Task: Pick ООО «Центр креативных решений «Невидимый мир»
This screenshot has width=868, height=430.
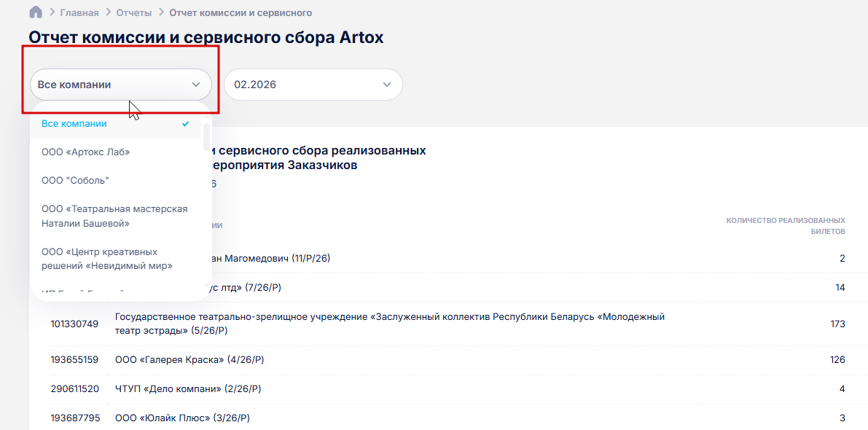Action: pos(107,259)
